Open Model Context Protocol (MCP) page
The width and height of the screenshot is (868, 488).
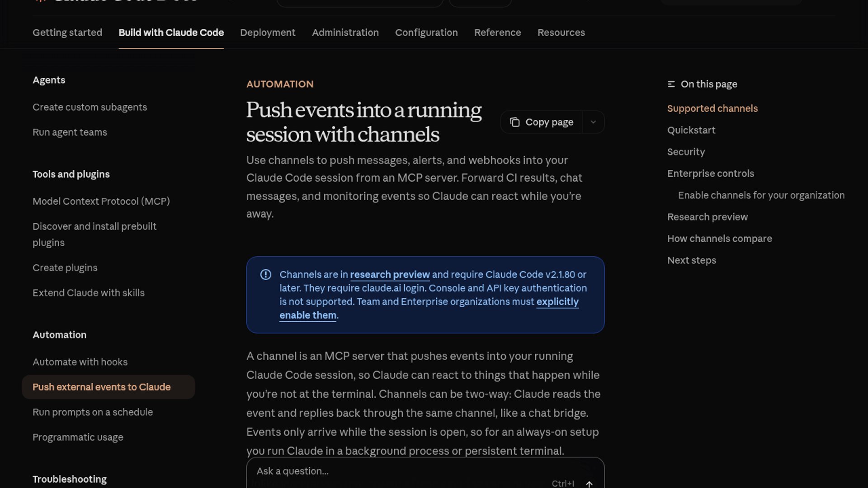[101, 201]
